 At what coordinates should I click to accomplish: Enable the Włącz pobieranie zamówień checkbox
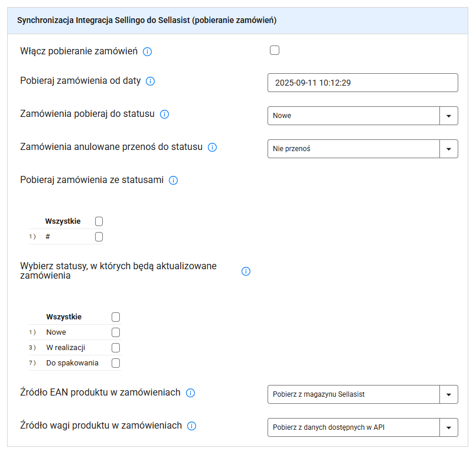275,51
